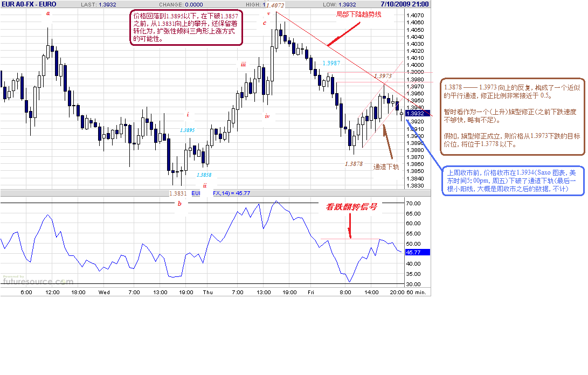Click the 55.00 RSI axis label

coord(413,234)
